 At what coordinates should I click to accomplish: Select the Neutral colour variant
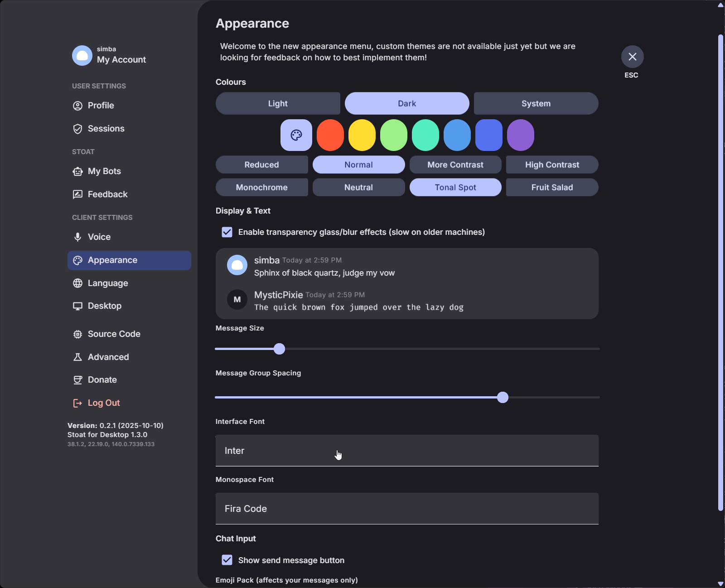pyautogui.click(x=359, y=187)
